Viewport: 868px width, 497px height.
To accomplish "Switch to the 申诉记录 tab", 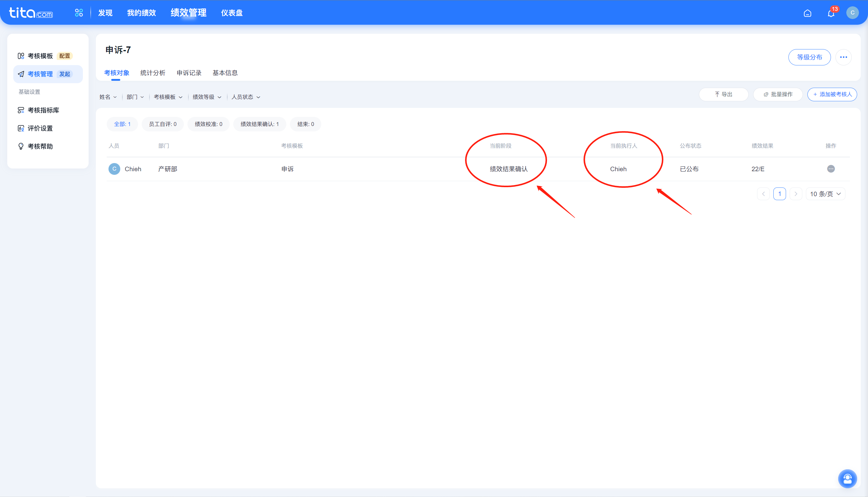I will click(188, 73).
